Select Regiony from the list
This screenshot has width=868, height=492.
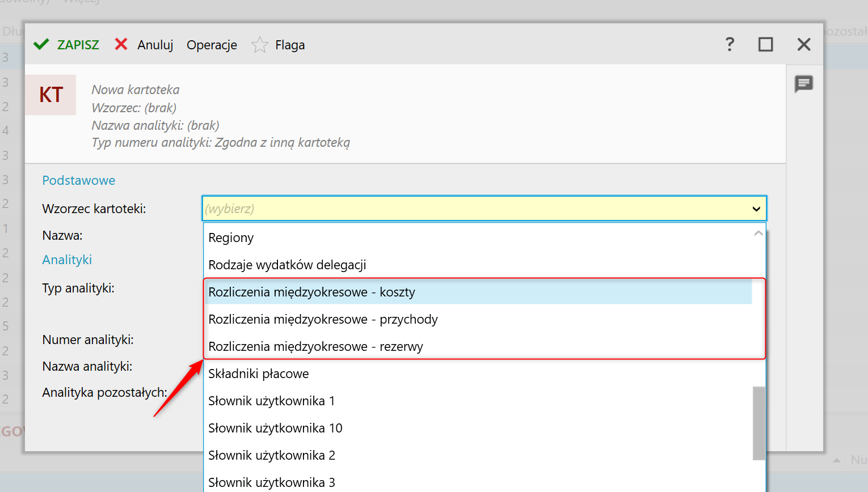[x=231, y=237]
